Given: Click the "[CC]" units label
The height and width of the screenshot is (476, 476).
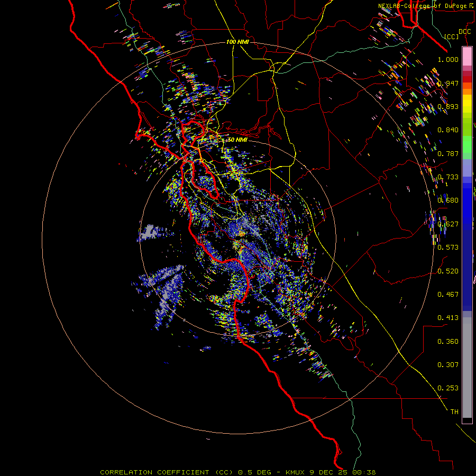Looking at the screenshot, I should pyautogui.click(x=452, y=36).
